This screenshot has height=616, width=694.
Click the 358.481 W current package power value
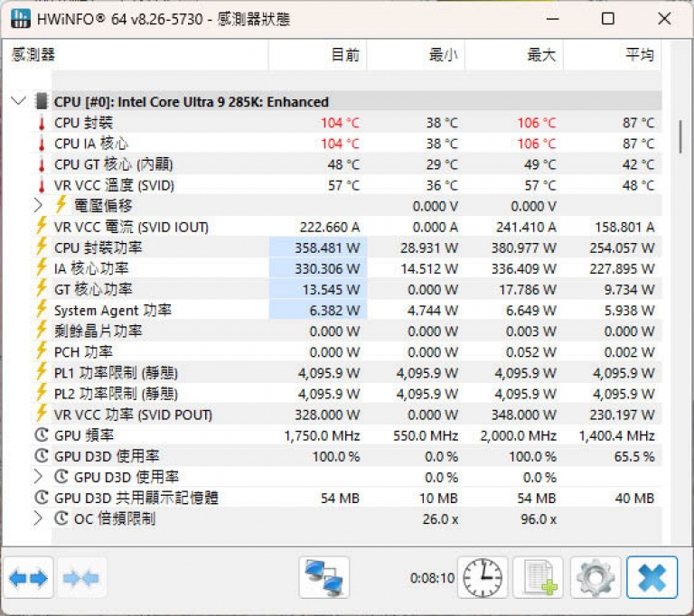click(327, 247)
